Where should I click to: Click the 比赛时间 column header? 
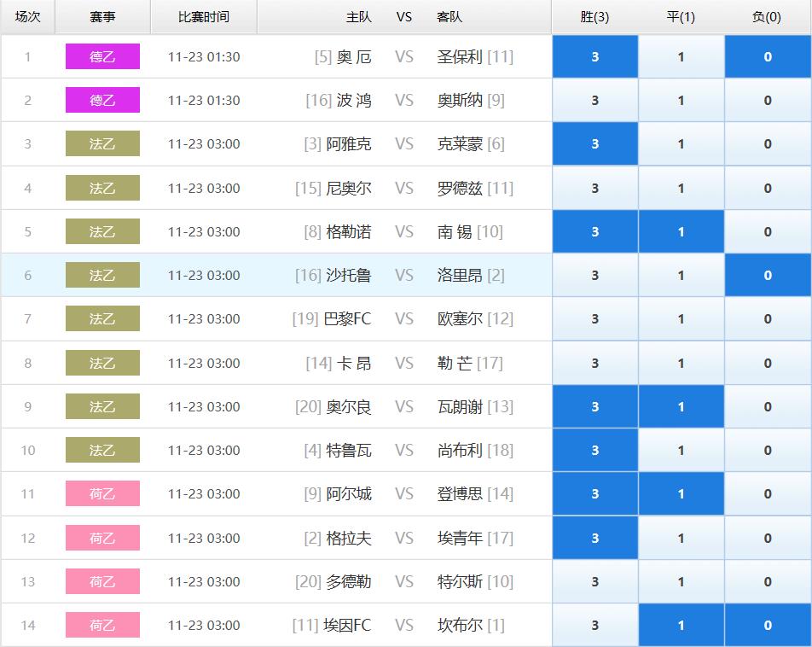[x=204, y=17]
